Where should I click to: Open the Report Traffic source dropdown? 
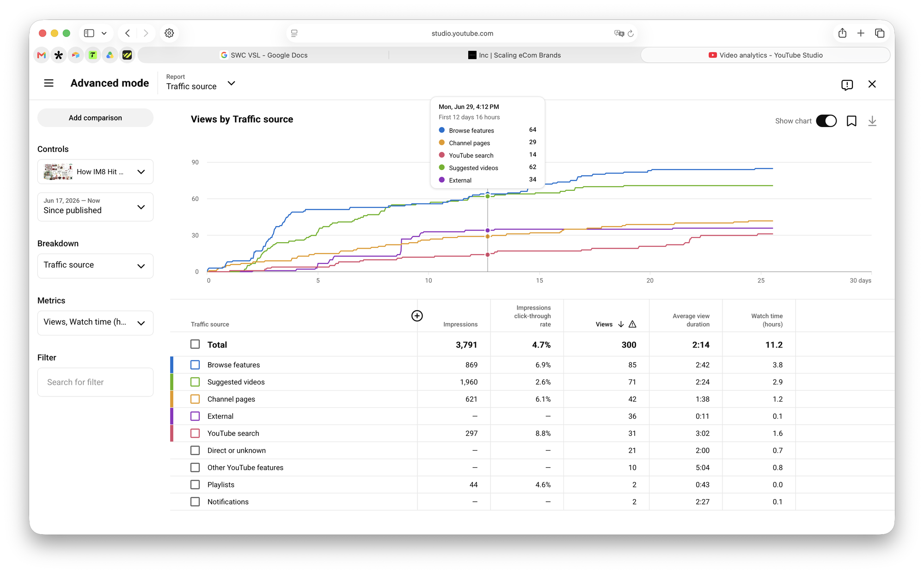[201, 82]
